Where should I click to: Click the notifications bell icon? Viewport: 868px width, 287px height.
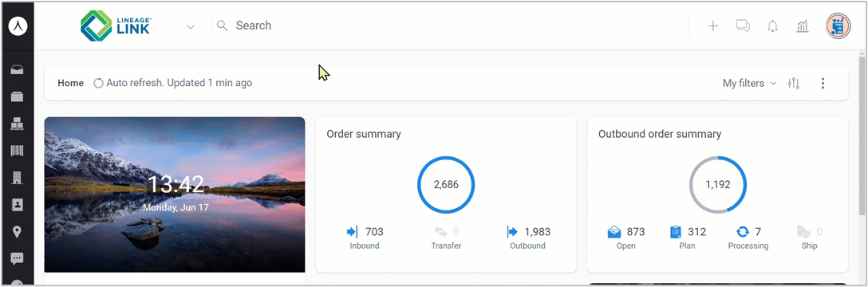772,26
